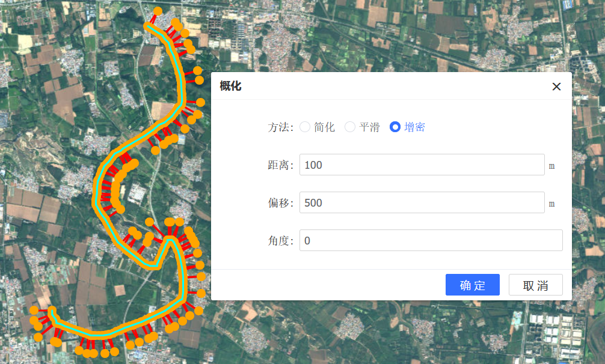Click the 增密 label text
The width and height of the screenshot is (605, 364).
point(414,127)
